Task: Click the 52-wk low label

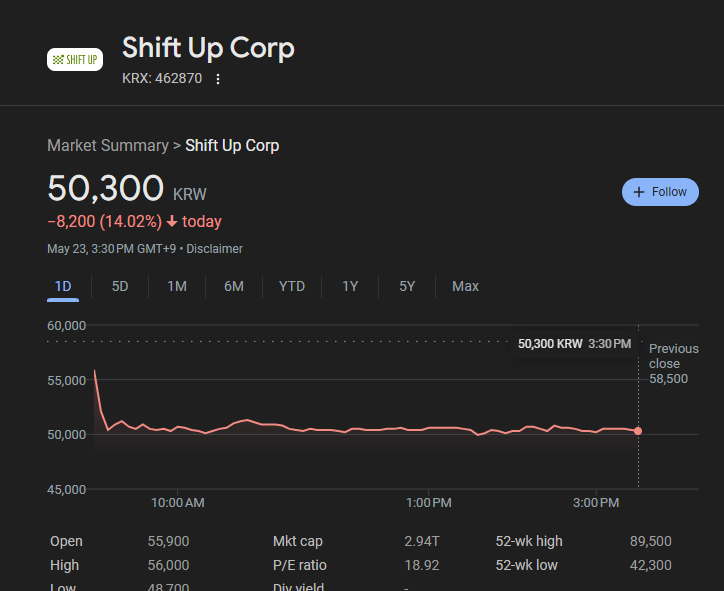Action: (526, 565)
